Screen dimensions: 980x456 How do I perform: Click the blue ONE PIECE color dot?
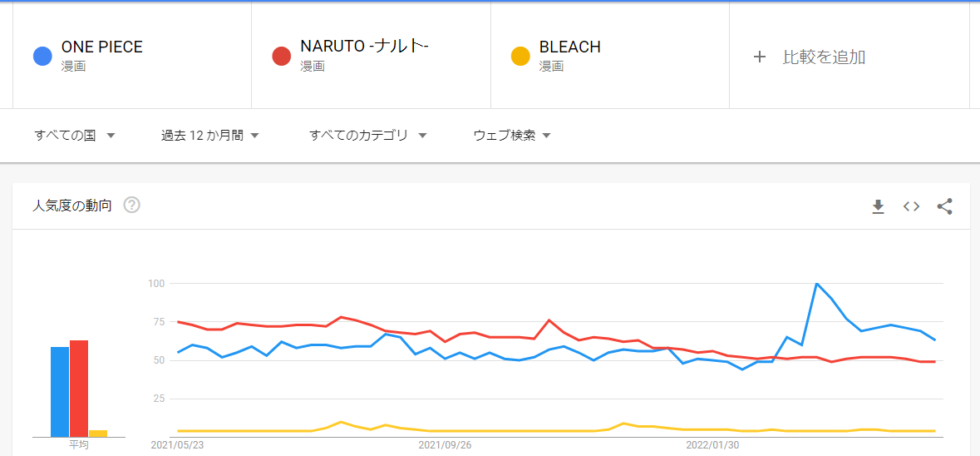(43, 57)
